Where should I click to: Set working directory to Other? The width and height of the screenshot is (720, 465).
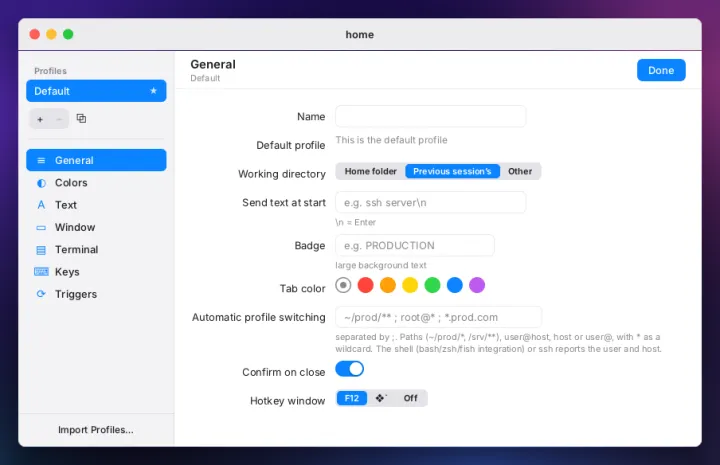(520, 171)
